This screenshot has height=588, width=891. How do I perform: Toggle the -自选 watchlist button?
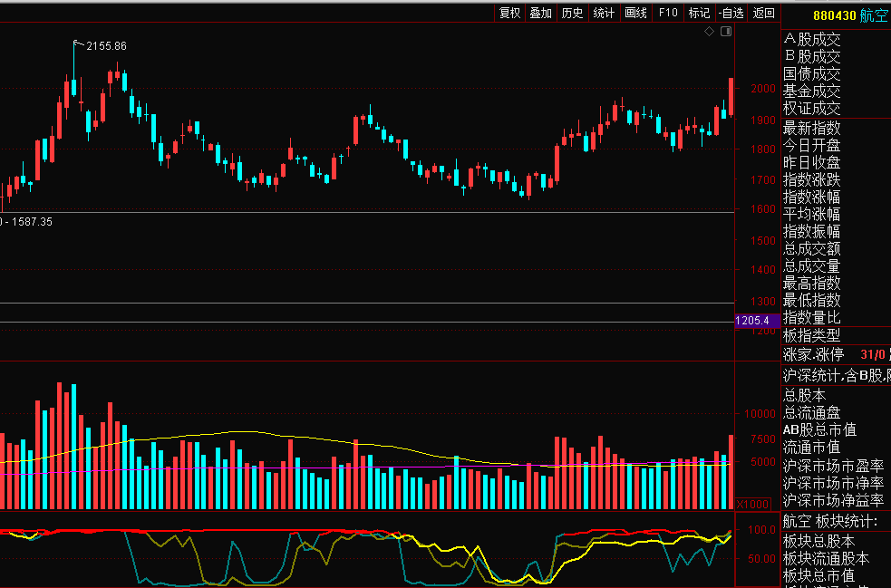tap(731, 13)
